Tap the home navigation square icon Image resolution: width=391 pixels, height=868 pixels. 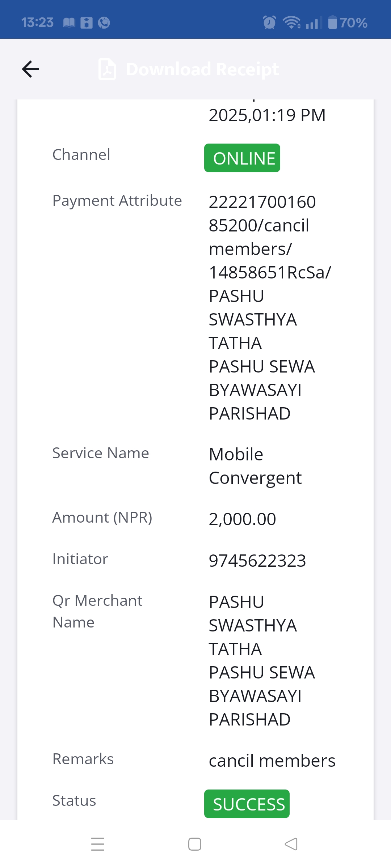pyautogui.click(x=195, y=844)
